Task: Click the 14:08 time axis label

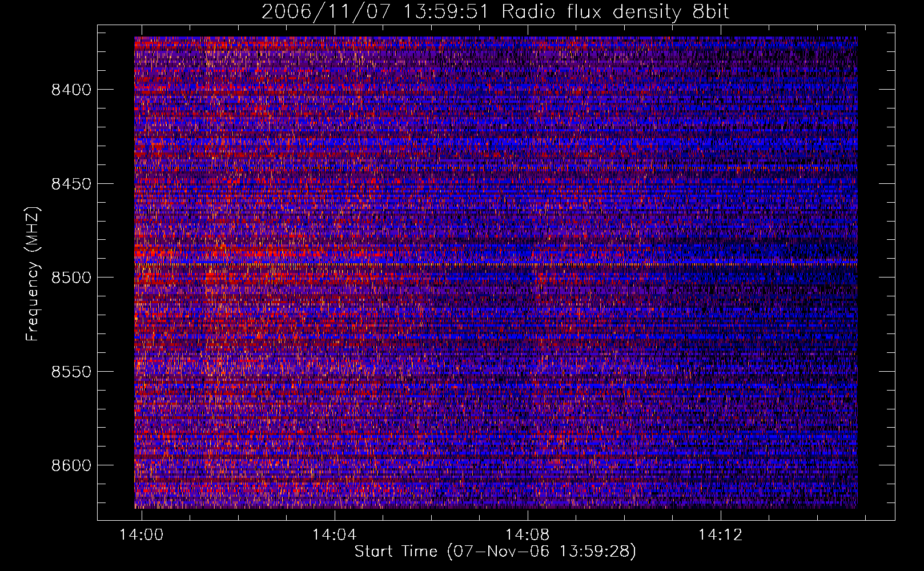Action: coord(527,534)
